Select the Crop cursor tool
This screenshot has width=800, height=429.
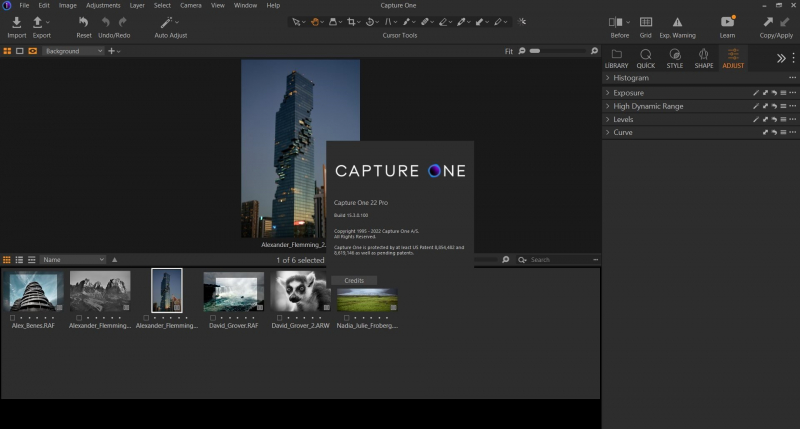pos(351,21)
